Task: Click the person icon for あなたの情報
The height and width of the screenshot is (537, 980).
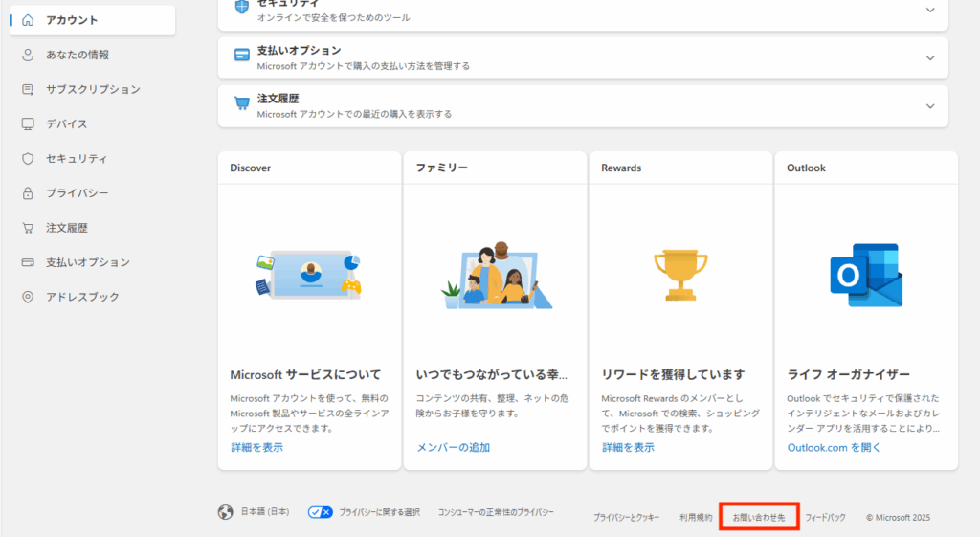Action: (28, 55)
